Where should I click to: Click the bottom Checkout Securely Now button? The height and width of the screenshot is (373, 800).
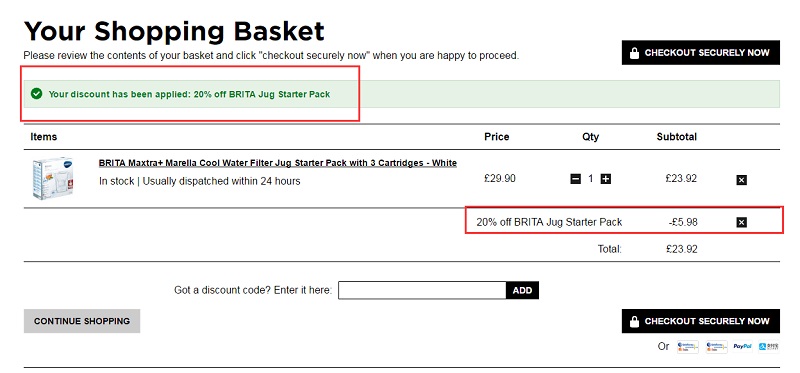click(701, 321)
